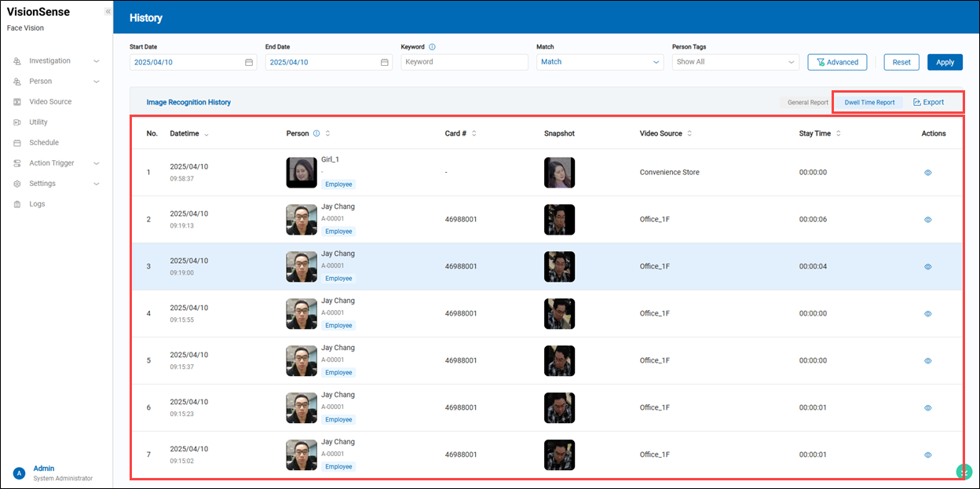Sort by the Stay Time column arrows
Viewport: 980px width, 489px height.
[839, 133]
